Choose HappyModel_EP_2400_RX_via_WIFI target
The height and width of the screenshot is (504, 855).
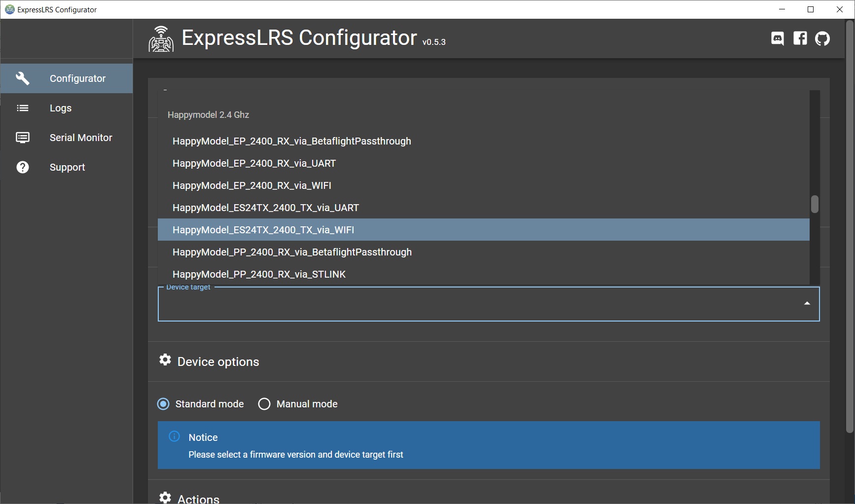click(484, 185)
